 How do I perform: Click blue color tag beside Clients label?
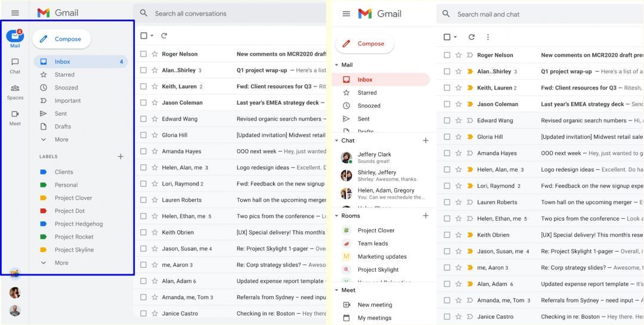click(43, 172)
